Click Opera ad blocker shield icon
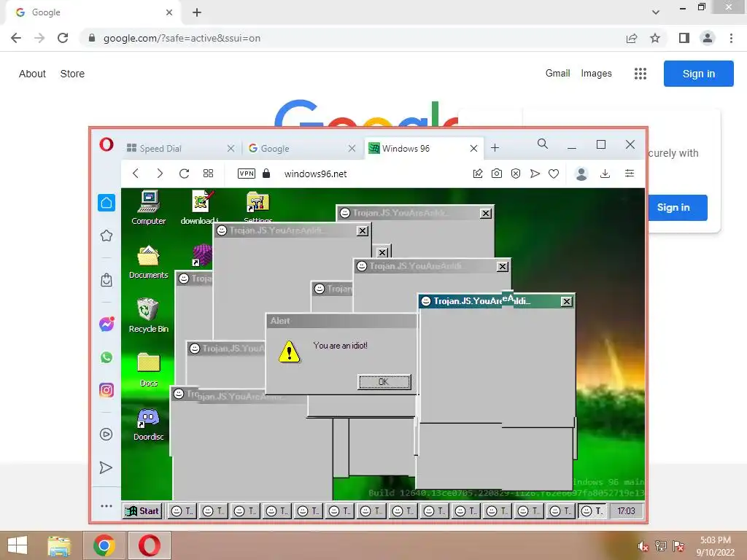 [x=516, y=174]
